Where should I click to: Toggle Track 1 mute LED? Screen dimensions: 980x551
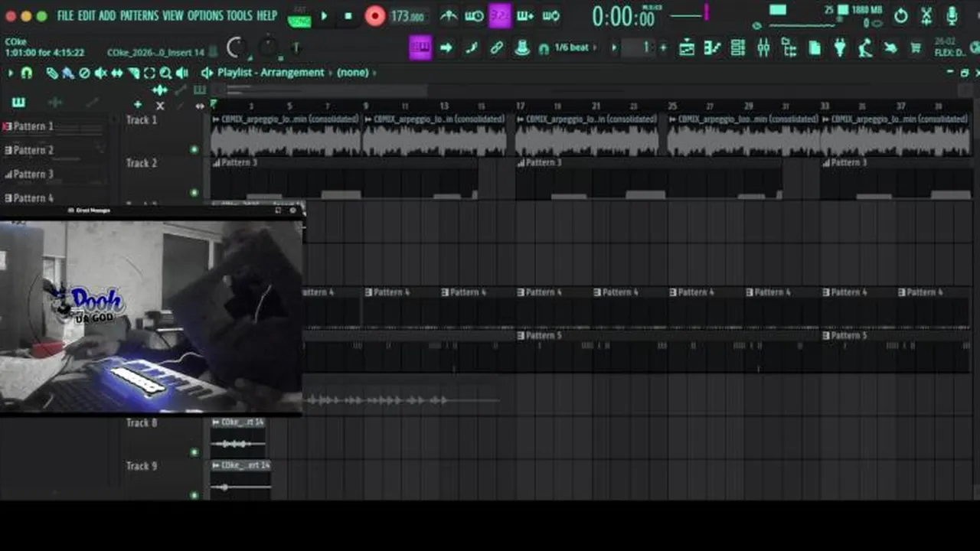coord(194,149)
